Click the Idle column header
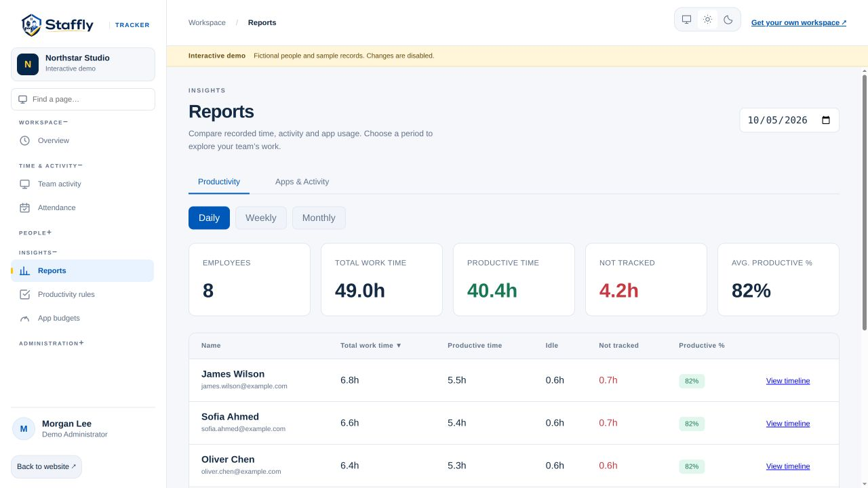 [552, 346]
